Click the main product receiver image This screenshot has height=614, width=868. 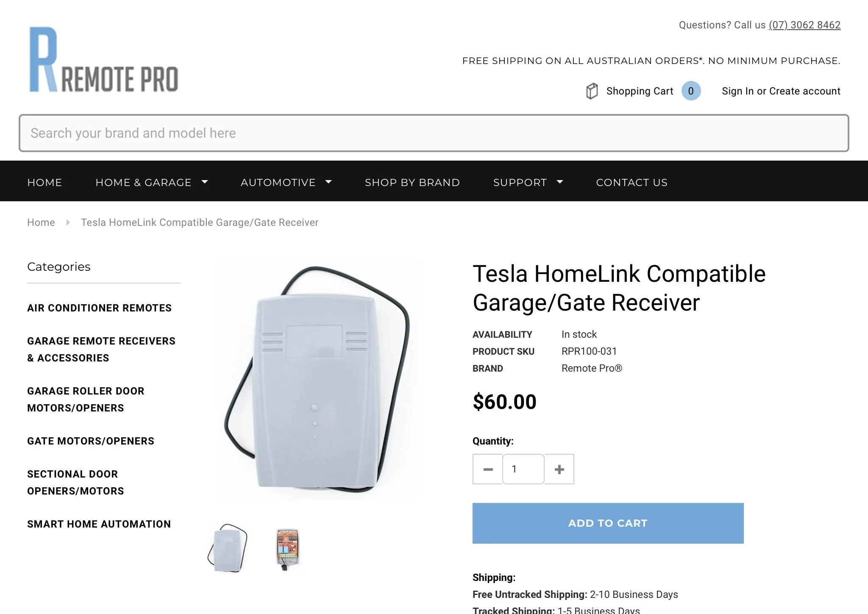coord(319,380)
